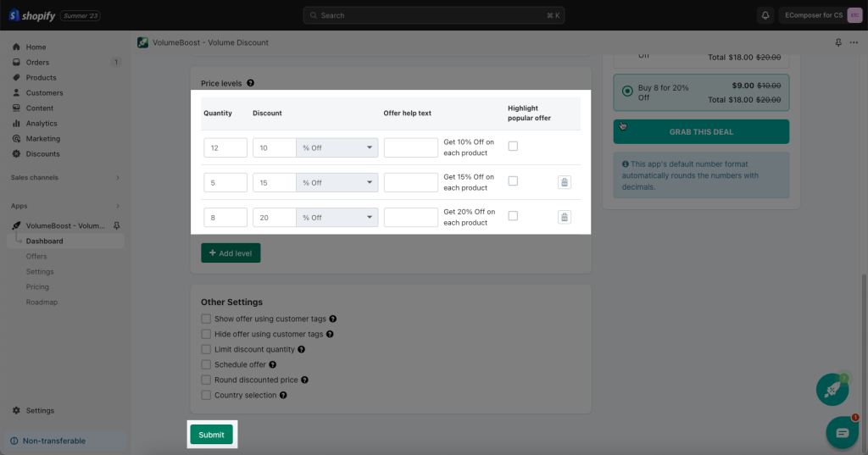Click the Analytics bar chart icon
Image resolution: width=868 pixels, height=455 pixels.
pyautogui.click(x=16, y=124)
